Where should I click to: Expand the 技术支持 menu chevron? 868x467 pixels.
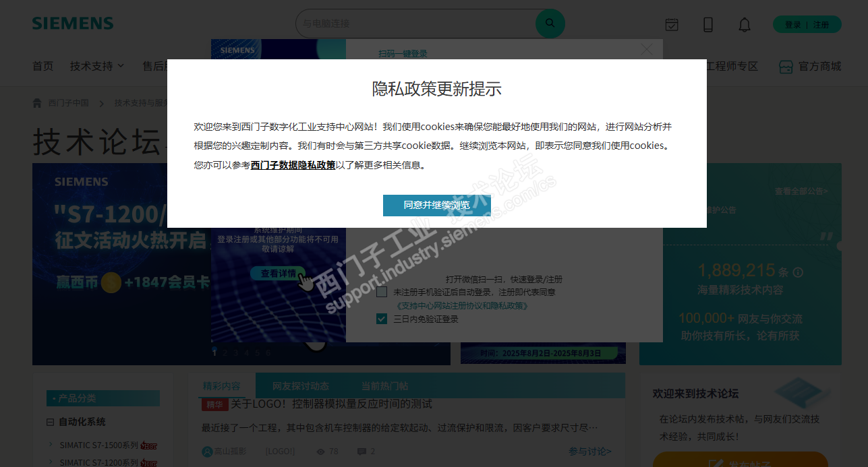pyautogui.click(x=121, y=66)
